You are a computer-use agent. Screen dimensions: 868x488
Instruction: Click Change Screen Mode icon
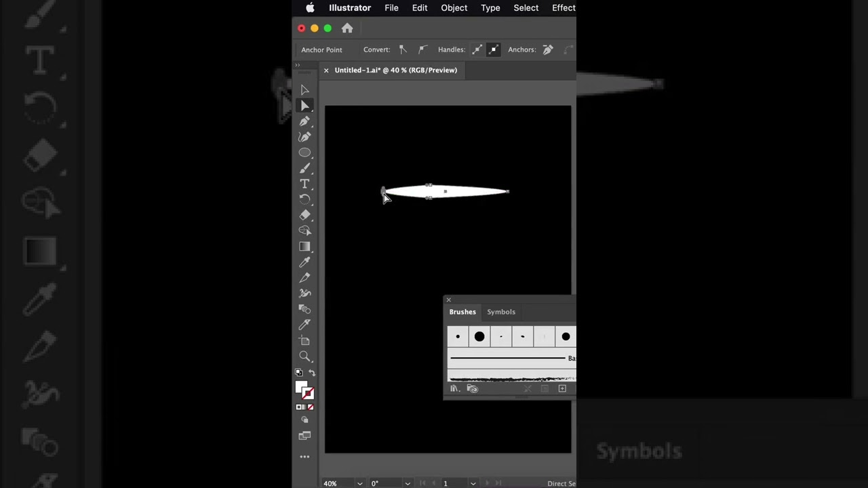pos(304,436)
